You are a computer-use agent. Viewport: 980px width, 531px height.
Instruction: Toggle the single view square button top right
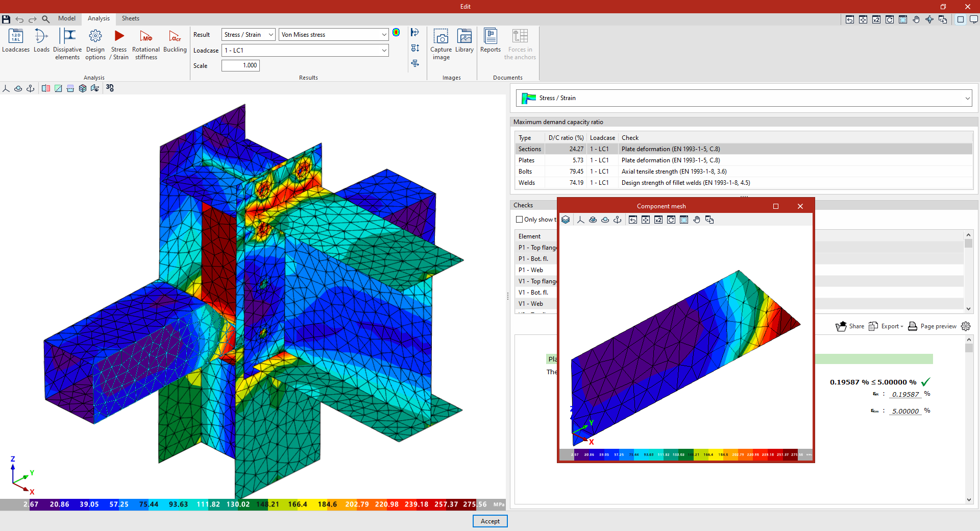click(961, 19)
